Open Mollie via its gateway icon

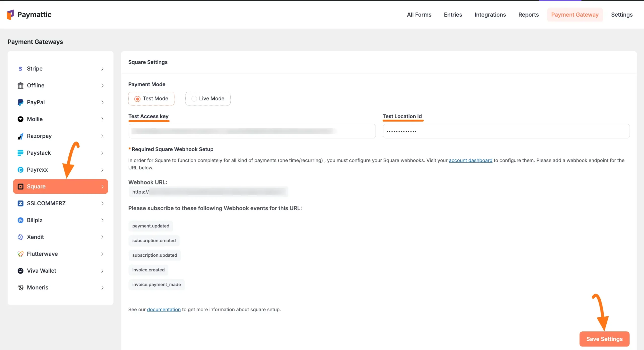point(20,119)
